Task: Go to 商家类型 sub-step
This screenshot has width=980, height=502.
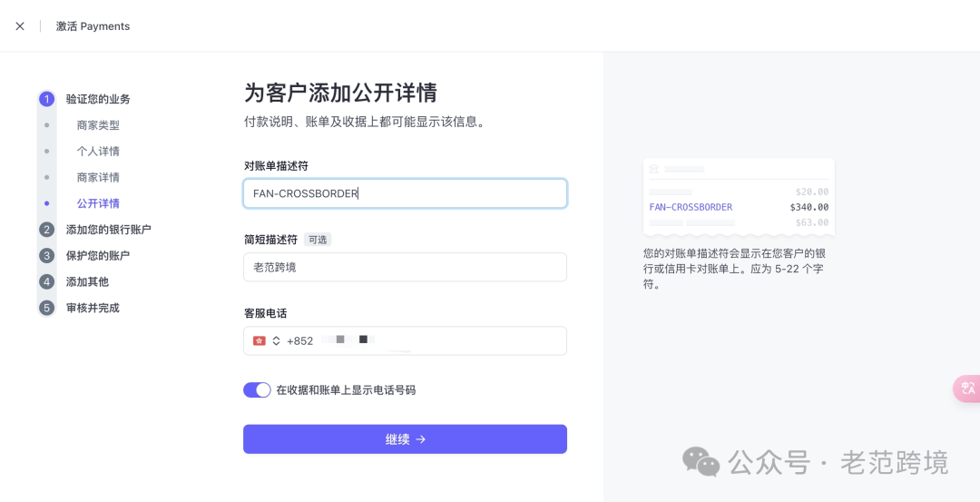Action: tap(98, 125)
